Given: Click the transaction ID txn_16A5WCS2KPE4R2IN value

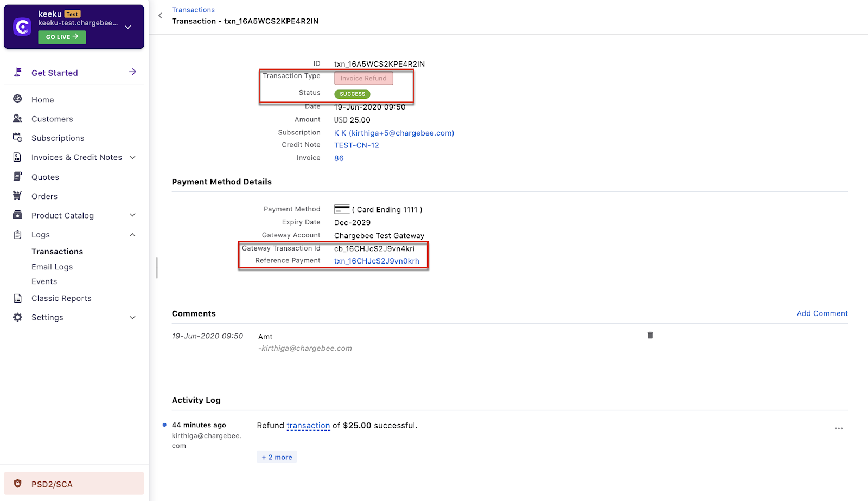Looking at the screenshot, I should tap(379, 64).
